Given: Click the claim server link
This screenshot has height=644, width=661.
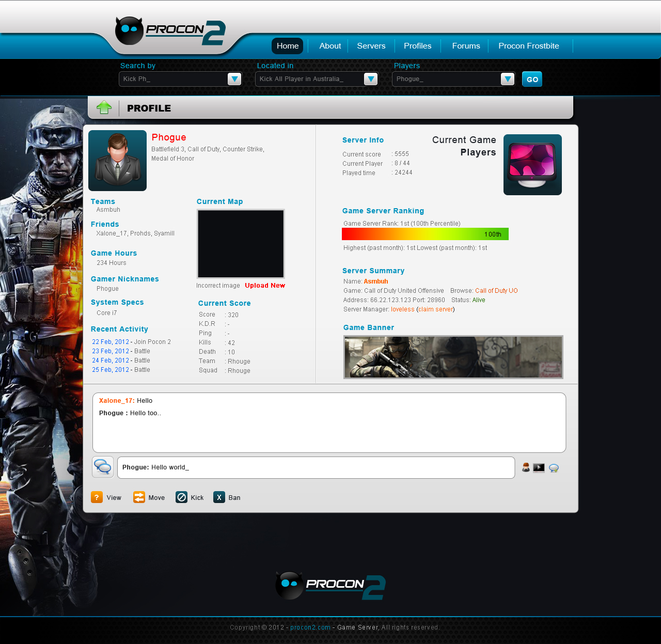Looking at the screenshot, I should coord(436,309).
